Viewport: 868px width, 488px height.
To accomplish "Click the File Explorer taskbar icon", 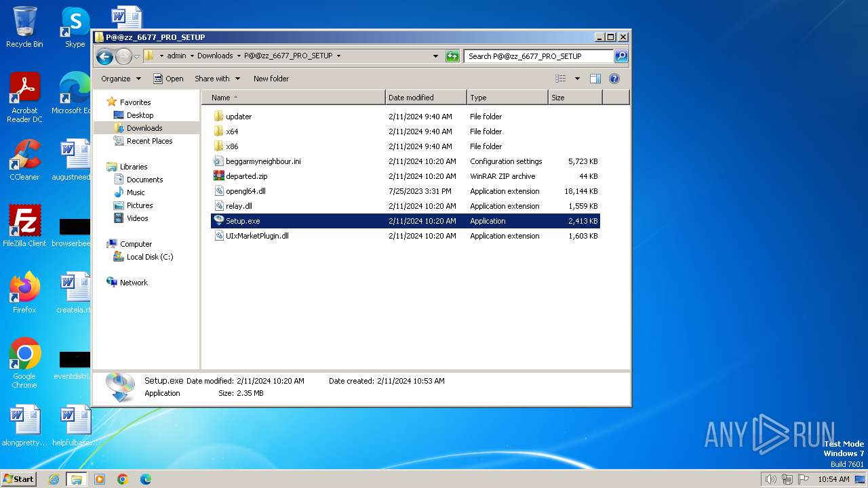I will click(76, 479).
